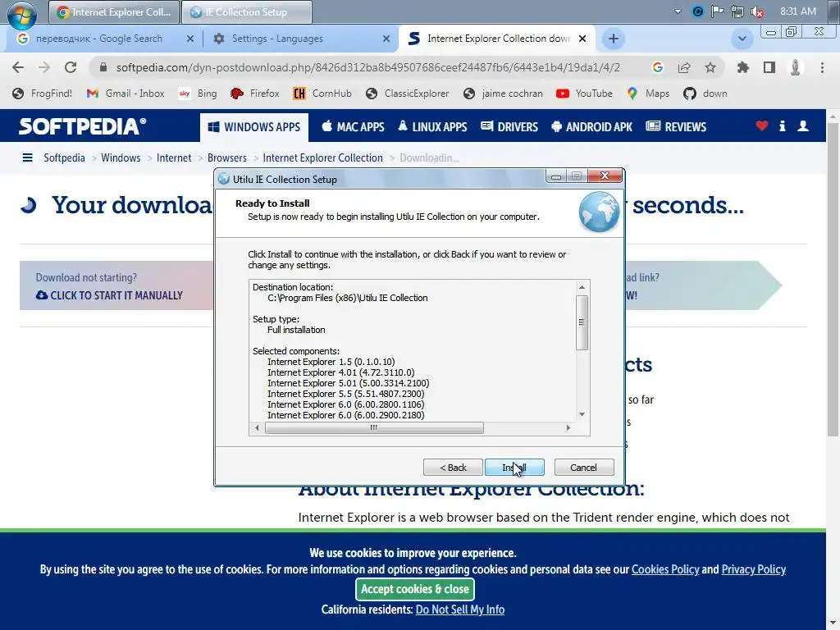
Task: Open the extensions puzzle icon
Action: point(742,67)
